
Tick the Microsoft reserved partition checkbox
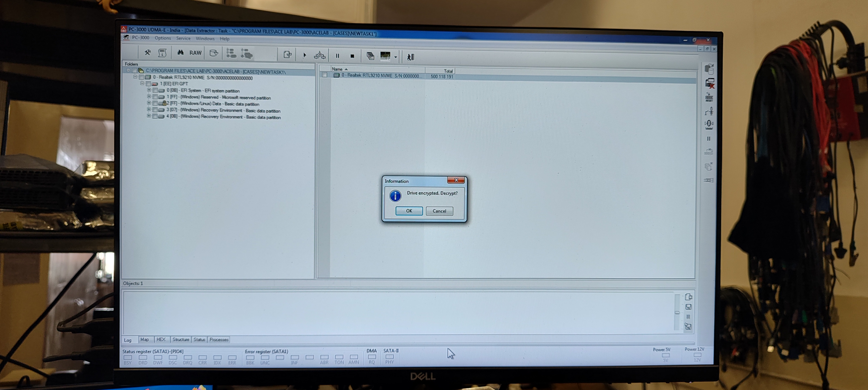pos(155,97)
